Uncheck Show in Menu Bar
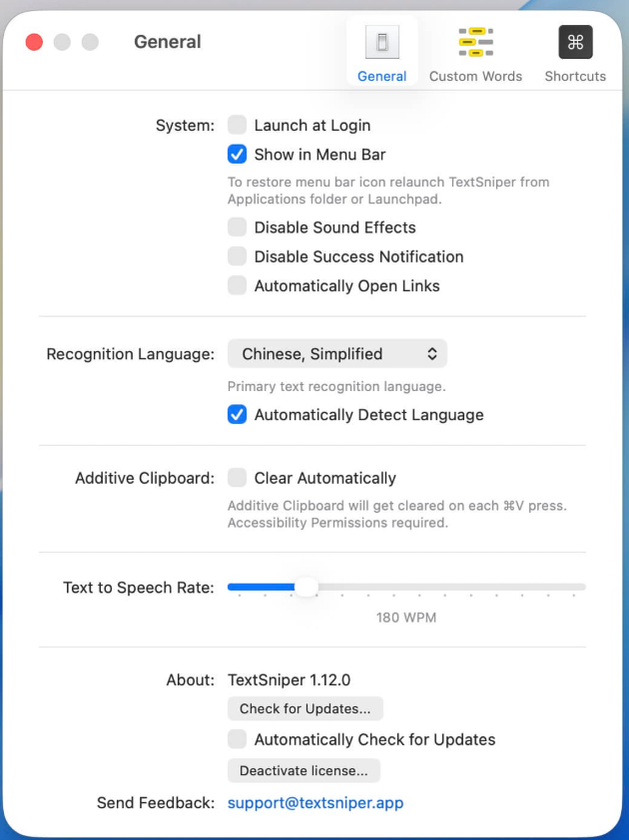The image size is (629, 840). coord(237,155)
